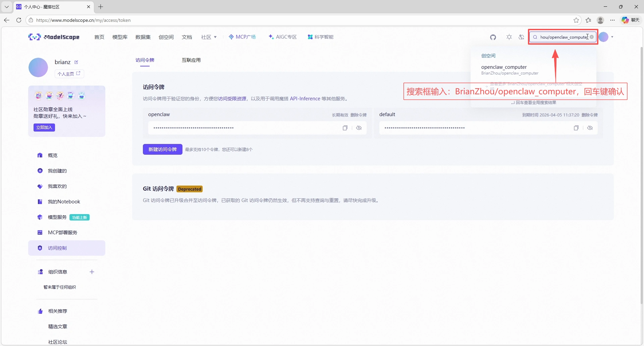Open 组织信息 in the sidebar
The image size is (644, 346).
pos(58,272)
